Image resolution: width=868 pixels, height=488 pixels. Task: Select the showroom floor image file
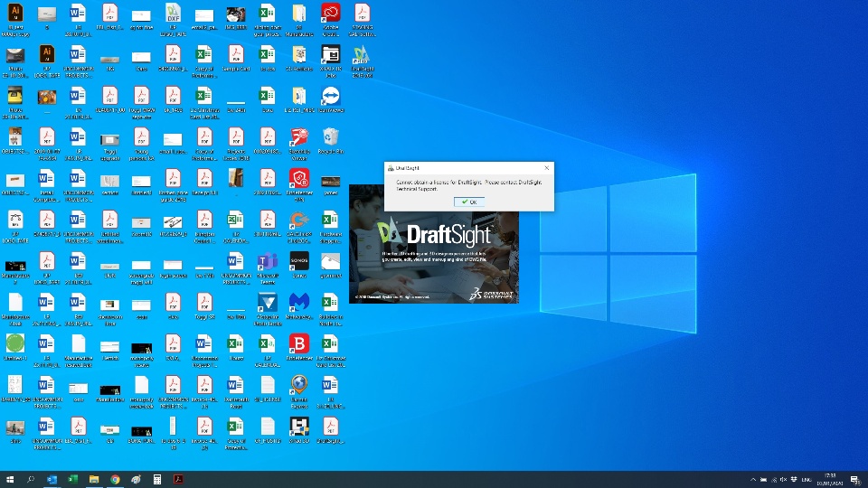pos(109,309)
